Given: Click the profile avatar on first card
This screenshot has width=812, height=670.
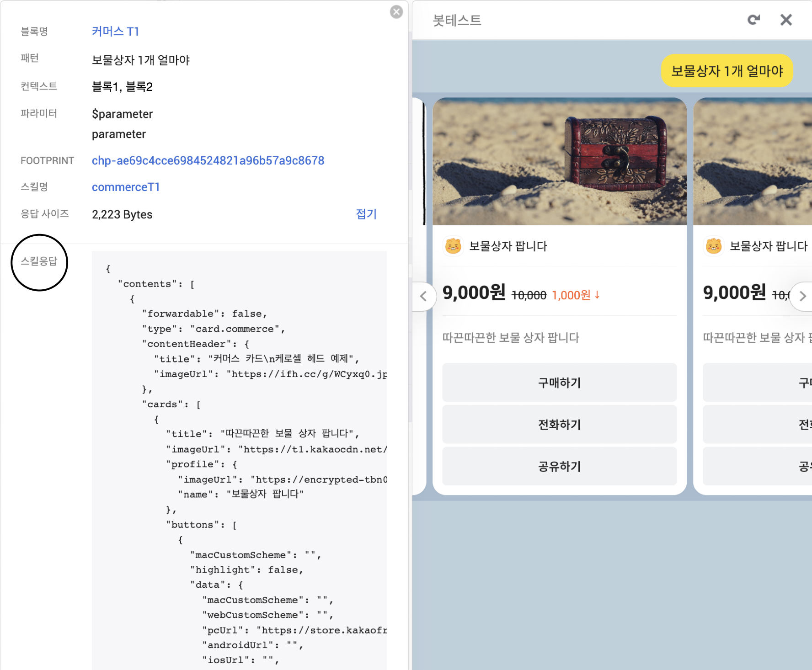Looking at the screenshot, I should (x=453, y=246).
